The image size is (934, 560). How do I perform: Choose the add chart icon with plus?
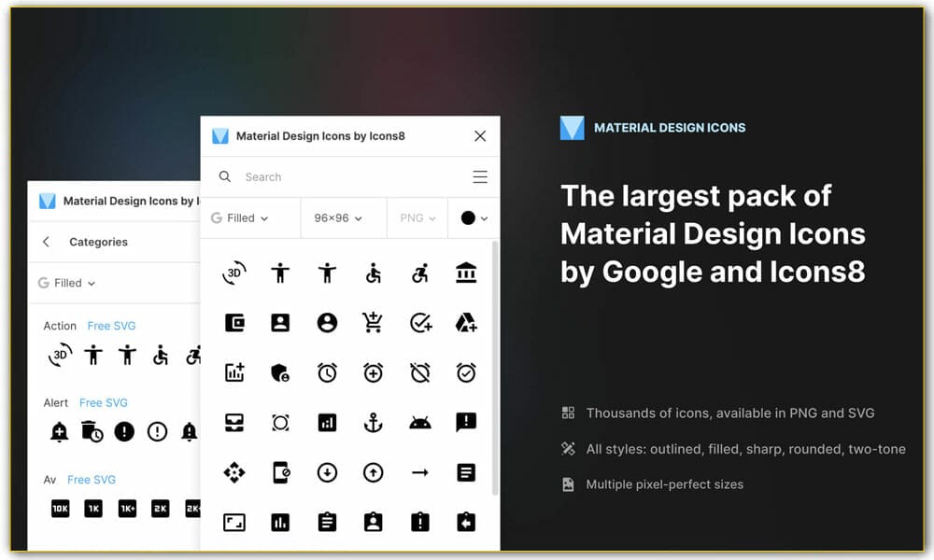coord(234,372)
